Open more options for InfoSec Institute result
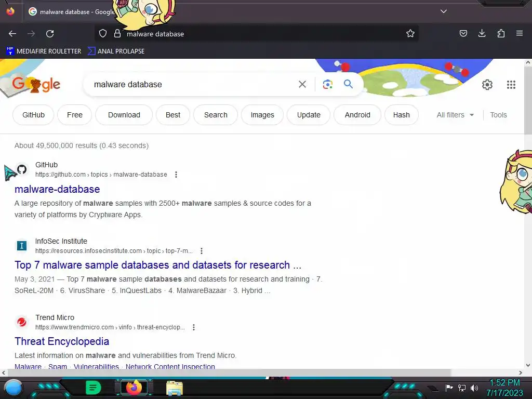This screenshot has width=532, height=399. tap(201, 251)
